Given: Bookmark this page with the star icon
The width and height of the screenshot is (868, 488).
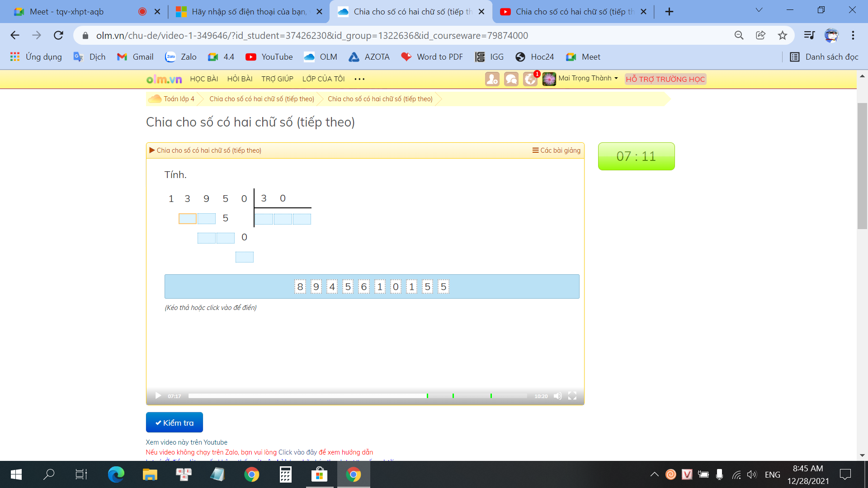Looking at the screenshot, I should (783, 35).
